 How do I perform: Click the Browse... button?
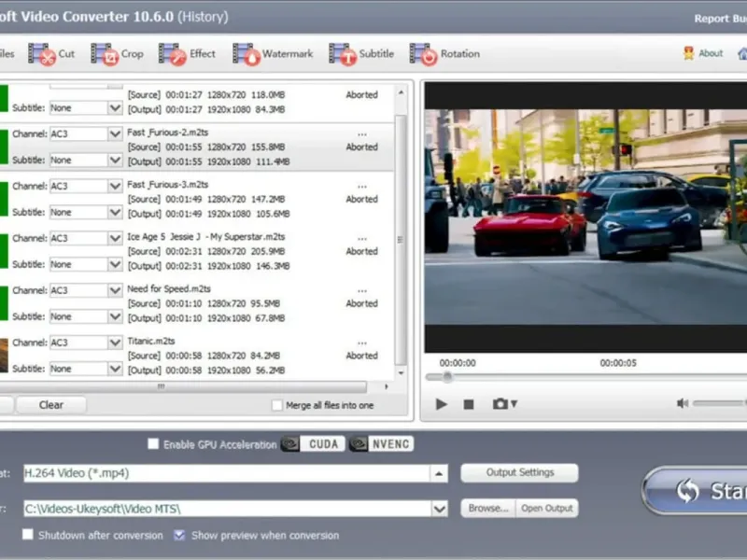(x=487, y=509)
